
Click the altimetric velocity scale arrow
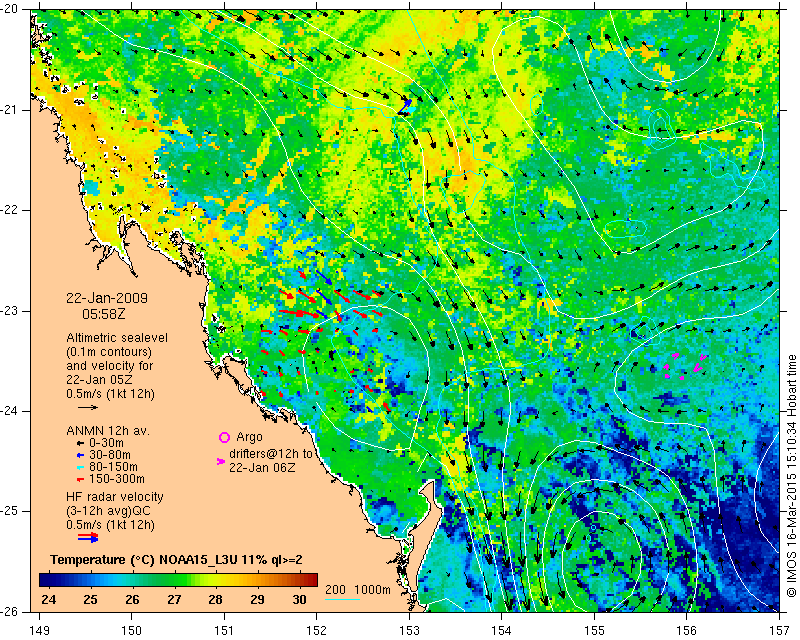(88, 407)
